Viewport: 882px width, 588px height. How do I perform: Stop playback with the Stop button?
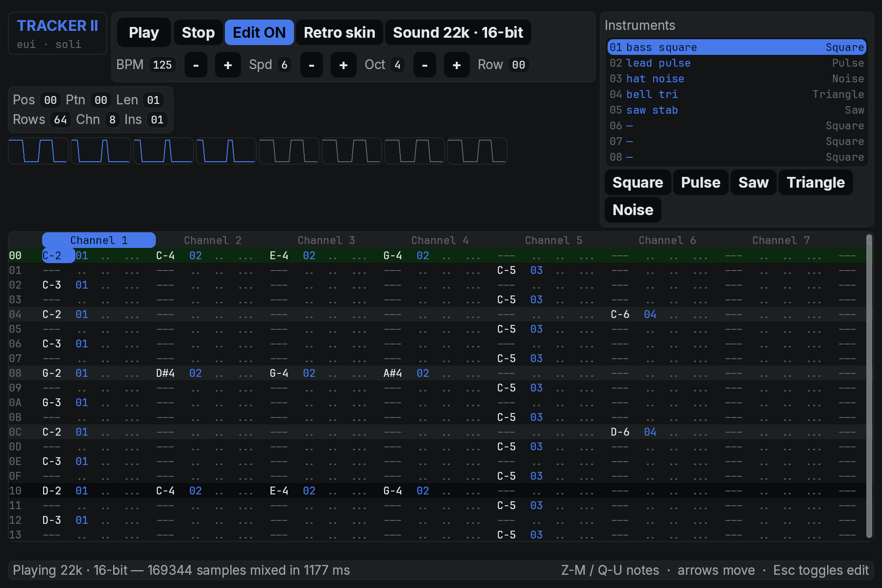point(198,32)
